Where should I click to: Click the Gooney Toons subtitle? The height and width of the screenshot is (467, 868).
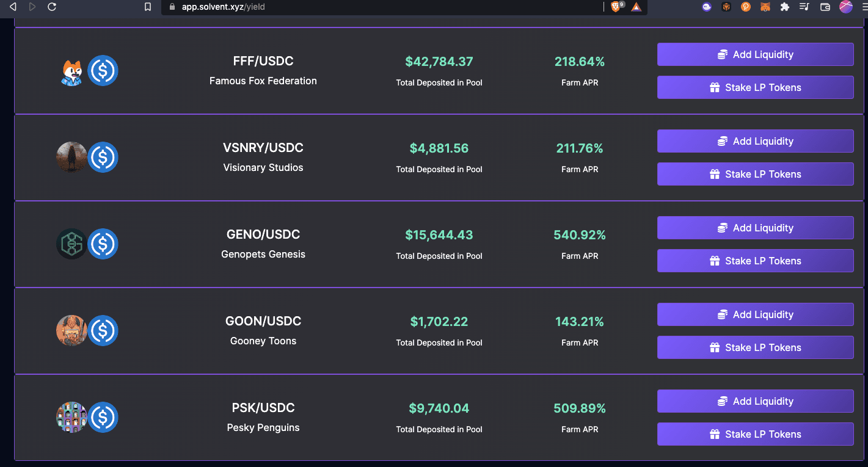click(263, 341)
